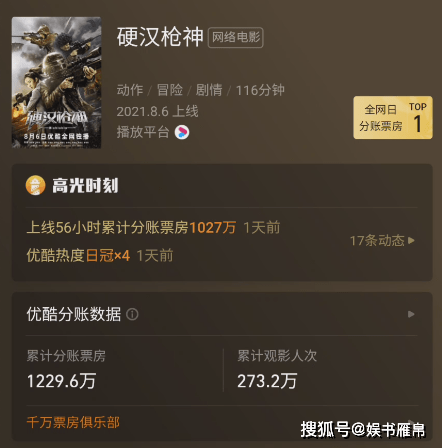
Task: Select the 网络电影 category tag
Action: pos(236,37)
